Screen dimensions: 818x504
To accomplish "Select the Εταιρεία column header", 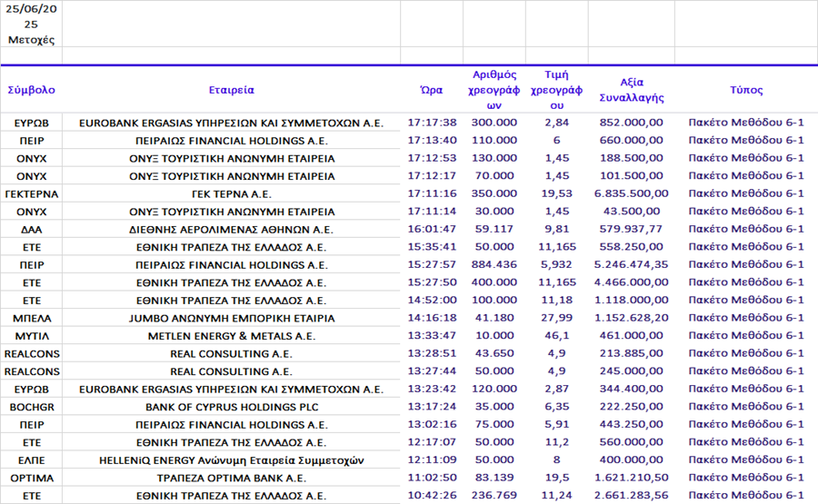I will coord(231,90).
